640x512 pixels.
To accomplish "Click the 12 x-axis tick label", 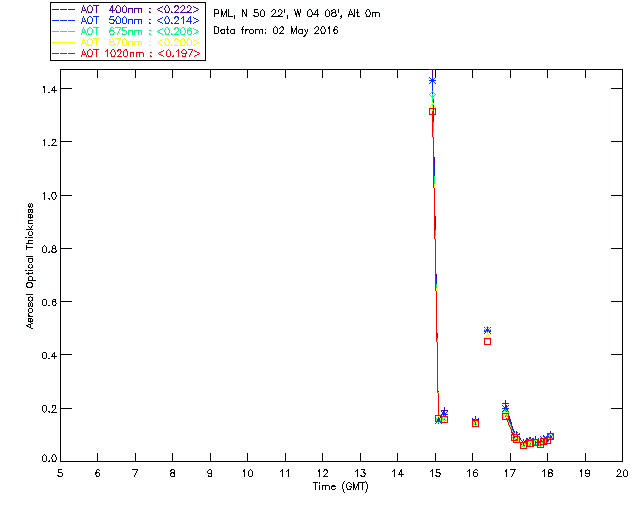I will tap(322, 473).
